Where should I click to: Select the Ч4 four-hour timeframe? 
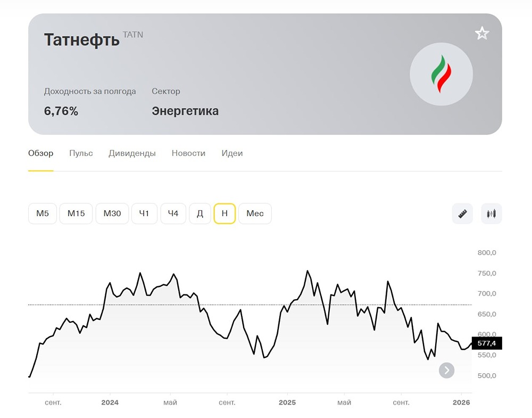point(172,214)
